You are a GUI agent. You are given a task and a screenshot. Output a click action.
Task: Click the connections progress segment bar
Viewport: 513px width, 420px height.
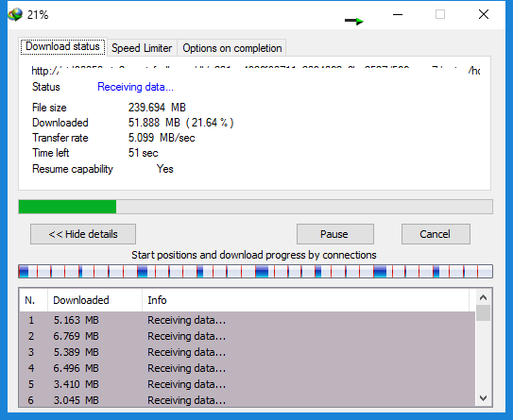(255, 272)
